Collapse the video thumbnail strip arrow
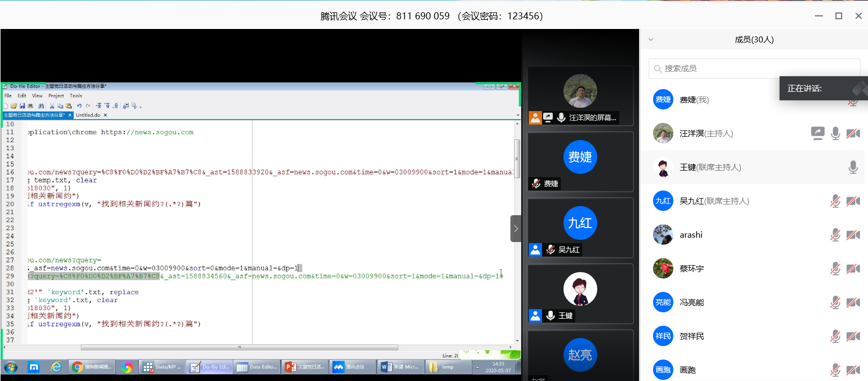 click(x=516, y=229)
